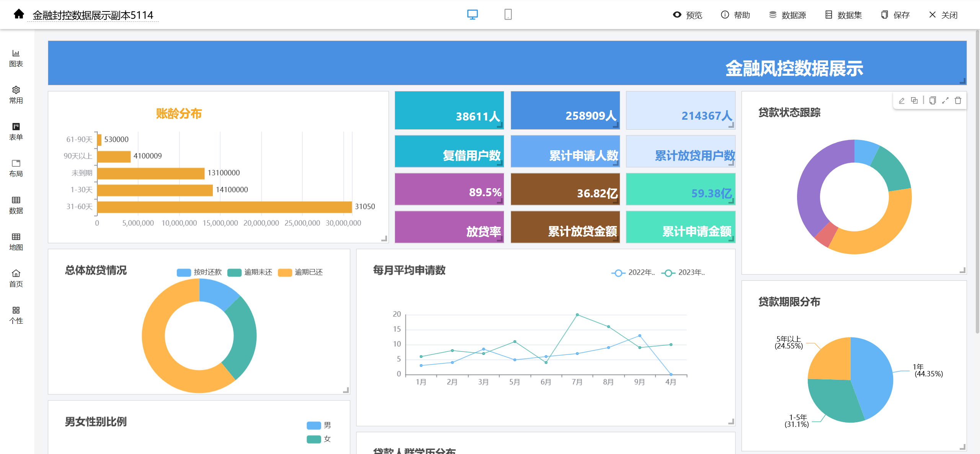Click the 预览 preview button
This screenshot has height=454, width=980.
coord(688,15)
